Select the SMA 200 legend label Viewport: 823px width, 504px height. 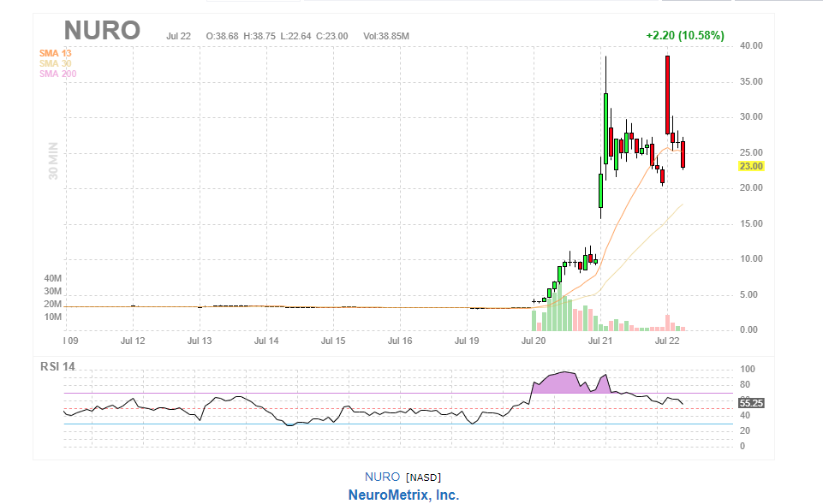coord(58,74)
